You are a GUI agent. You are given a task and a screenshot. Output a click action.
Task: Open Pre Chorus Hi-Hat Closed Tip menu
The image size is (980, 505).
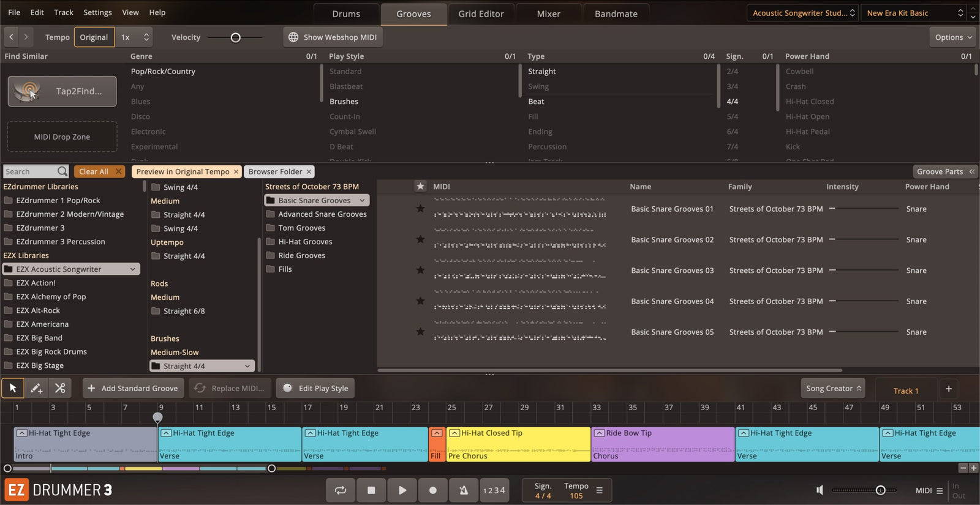coord(454,433)
